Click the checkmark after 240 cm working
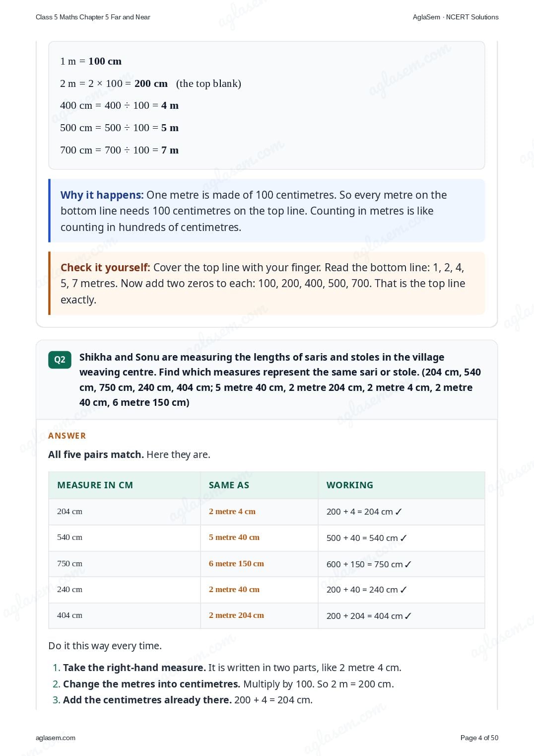 click(x=403, y=590)
